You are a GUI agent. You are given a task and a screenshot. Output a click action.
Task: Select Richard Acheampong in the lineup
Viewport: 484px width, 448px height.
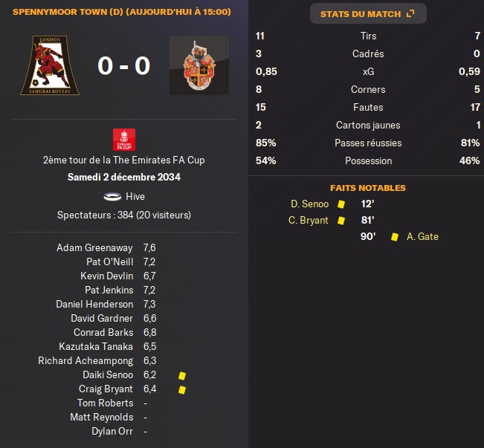(x=85, y=360)
